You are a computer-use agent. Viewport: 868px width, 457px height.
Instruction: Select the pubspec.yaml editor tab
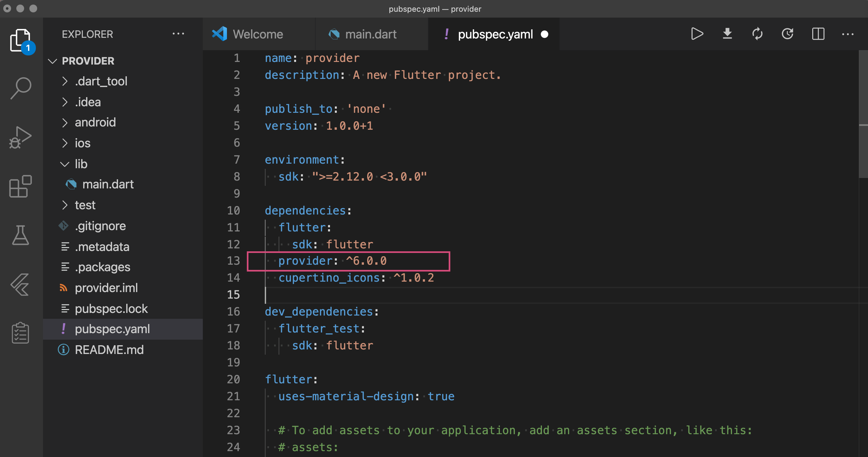point(494,34)
